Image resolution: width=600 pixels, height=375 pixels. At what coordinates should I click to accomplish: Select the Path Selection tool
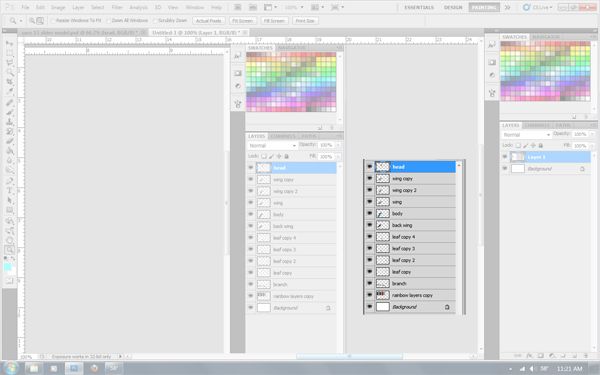[9, 200]
